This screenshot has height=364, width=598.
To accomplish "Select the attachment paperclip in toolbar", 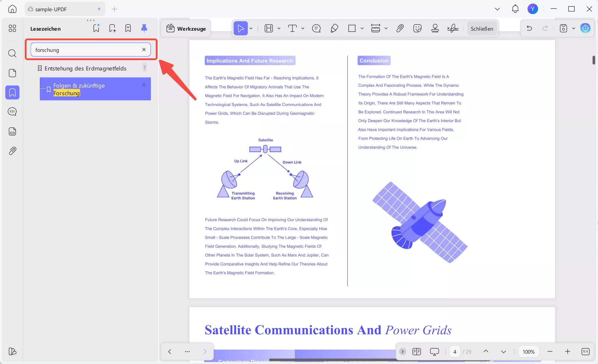I will point(400,28).
